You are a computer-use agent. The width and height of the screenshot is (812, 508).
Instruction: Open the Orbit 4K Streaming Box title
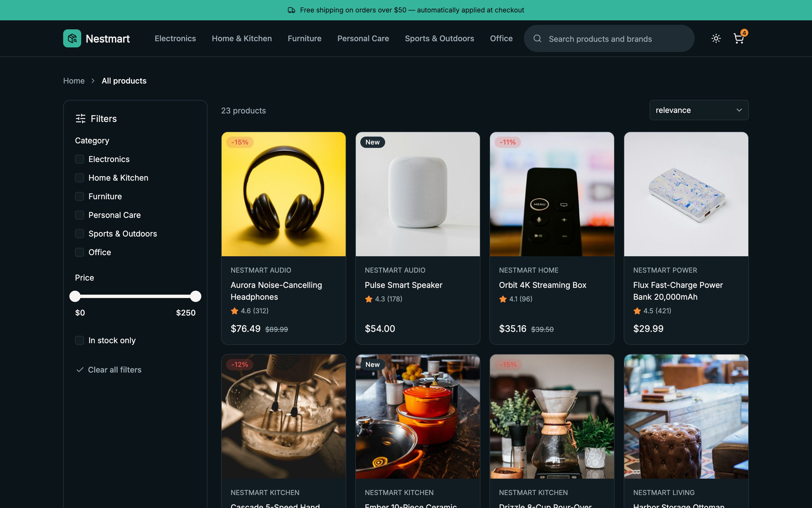542,285
